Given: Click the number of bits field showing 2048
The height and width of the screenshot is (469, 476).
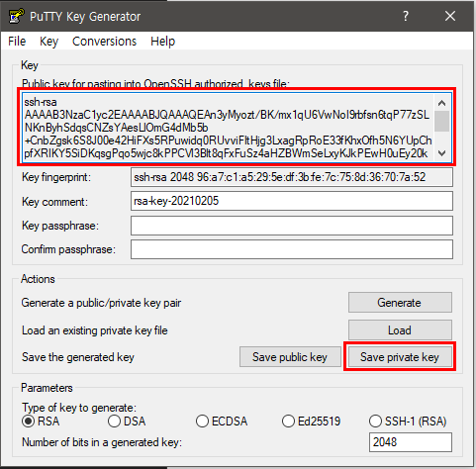Looking at the screenshot, I should (x=411, y=442).
